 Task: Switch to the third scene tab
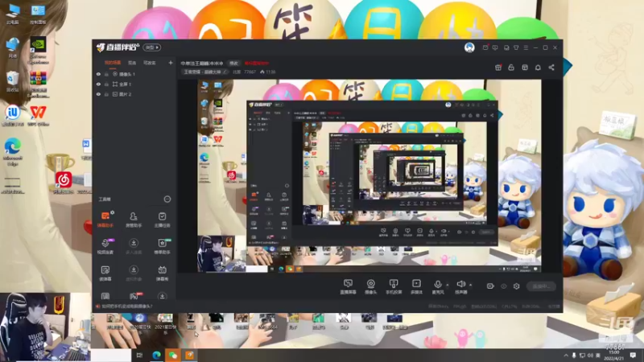pyautogui.click(x=150, y=63)
